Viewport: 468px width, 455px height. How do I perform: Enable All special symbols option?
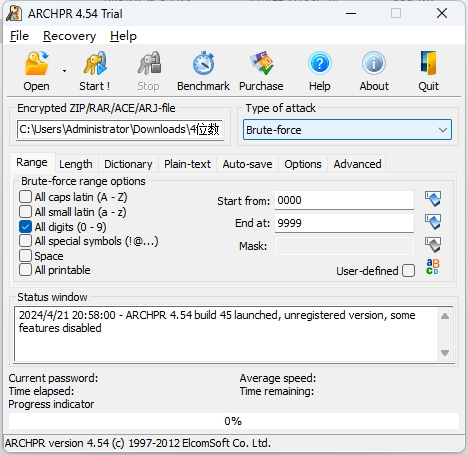pos(25,241)
